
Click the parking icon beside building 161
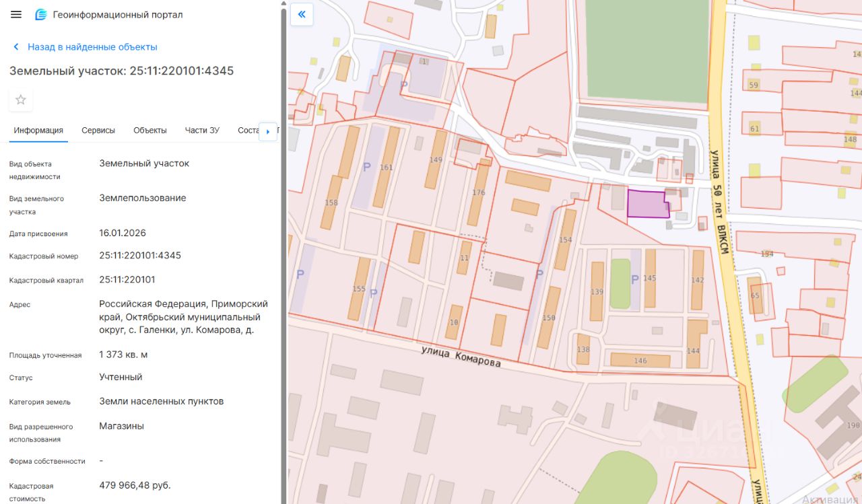tap(366, 167)
